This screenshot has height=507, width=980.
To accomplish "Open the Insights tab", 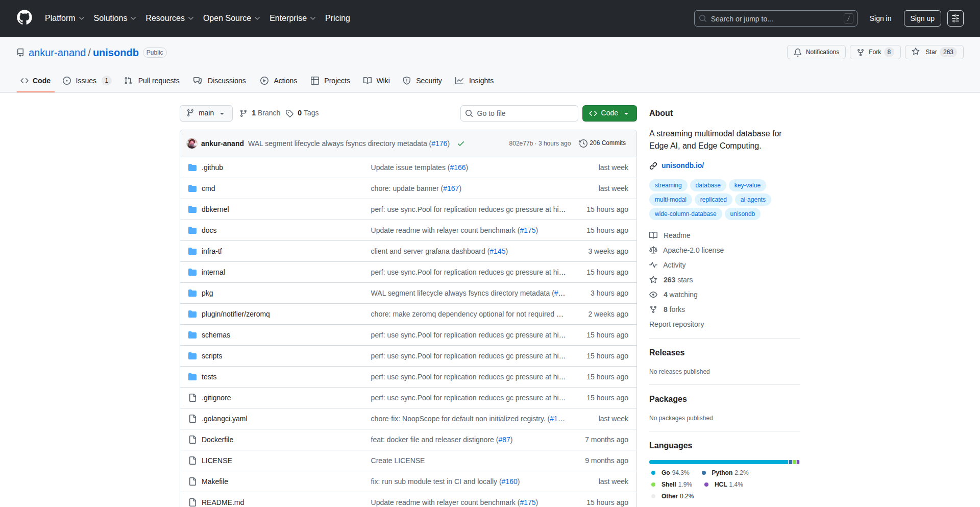I will click(x=474, y=81).
